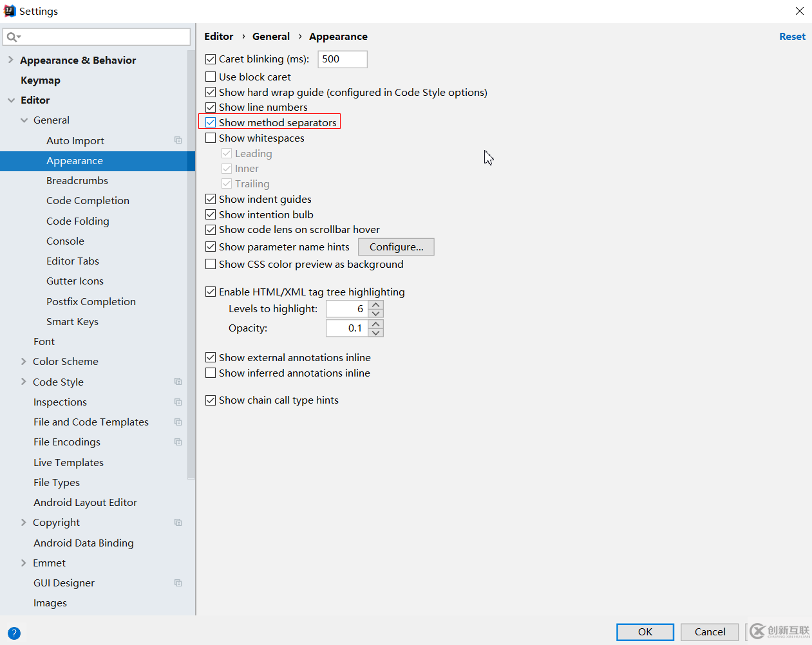
Task: Toggle Show whitespaces checkbox
Action: tap(211, 138)
